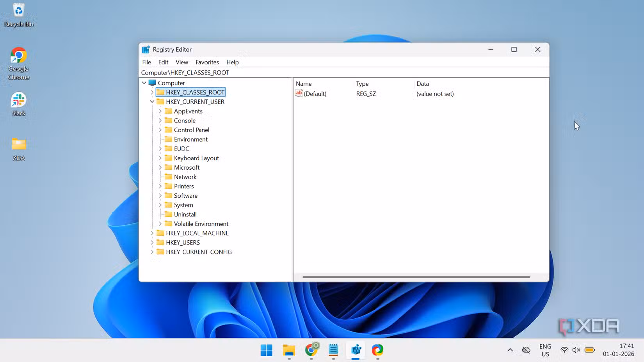This screenshot has width=644, height=362.
Task: Expand the Software key chevron
Action: [x=160, y=195]
